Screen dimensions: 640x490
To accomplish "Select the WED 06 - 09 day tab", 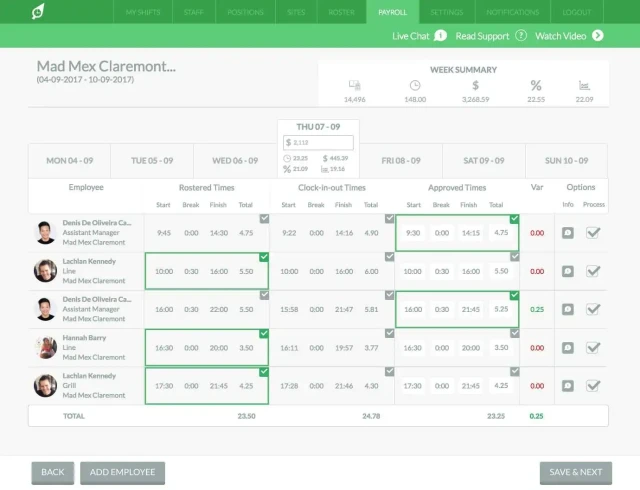I will click(235, 160).
